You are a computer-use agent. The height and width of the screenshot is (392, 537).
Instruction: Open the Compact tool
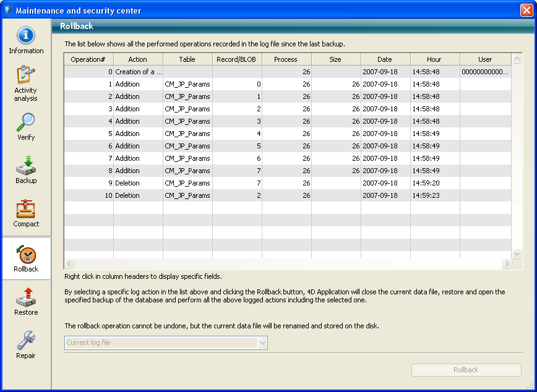(26, 213)
